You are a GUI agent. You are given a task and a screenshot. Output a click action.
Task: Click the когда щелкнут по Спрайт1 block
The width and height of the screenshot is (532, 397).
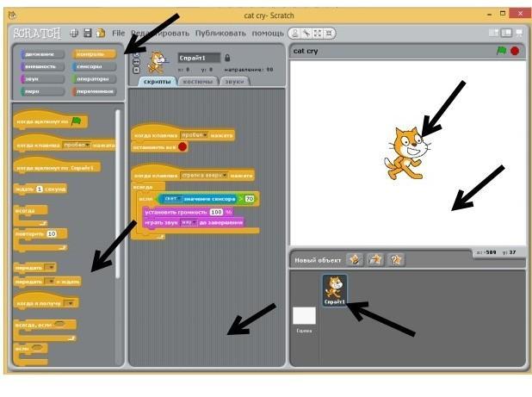click(57, 166)
